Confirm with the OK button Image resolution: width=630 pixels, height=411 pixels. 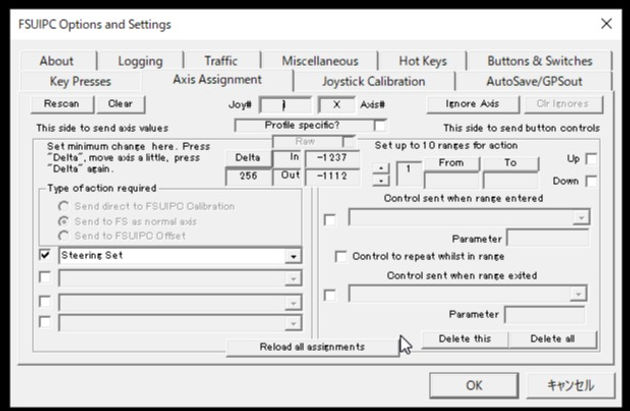tap(474, 386)
